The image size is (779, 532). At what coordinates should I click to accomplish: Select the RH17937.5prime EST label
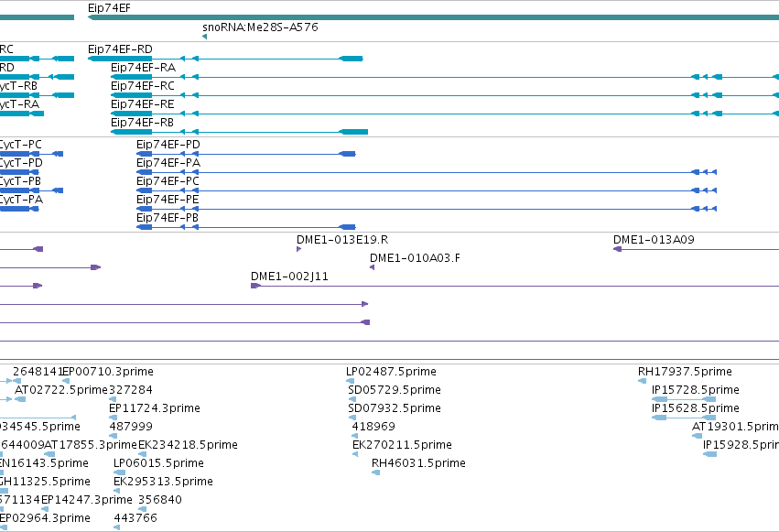685,372
